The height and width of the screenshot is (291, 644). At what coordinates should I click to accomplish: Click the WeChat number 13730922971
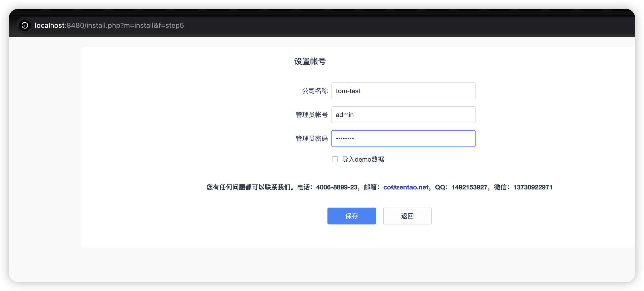coord(532,187)
